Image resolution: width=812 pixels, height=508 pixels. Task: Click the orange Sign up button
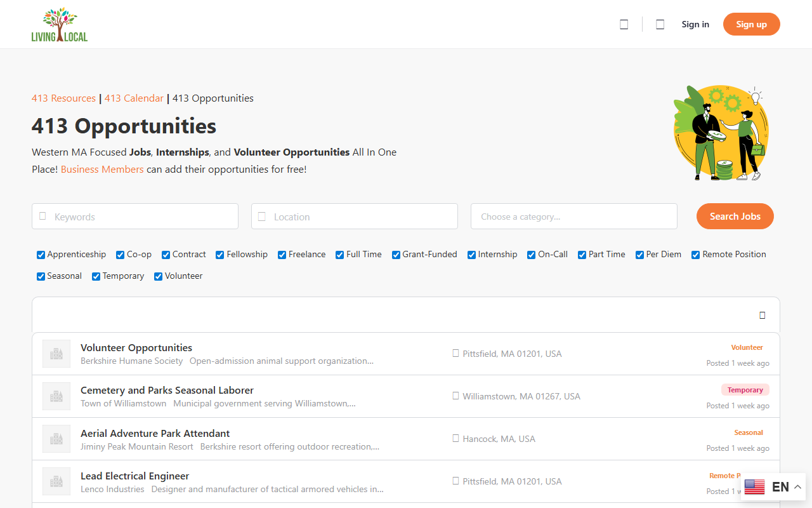752,24
